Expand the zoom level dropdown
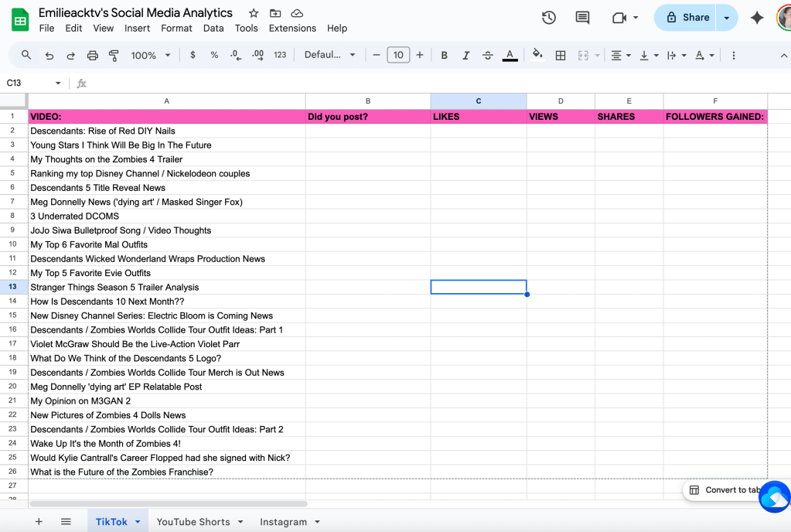This screenshot has height=532, width=791. (150, 55)
